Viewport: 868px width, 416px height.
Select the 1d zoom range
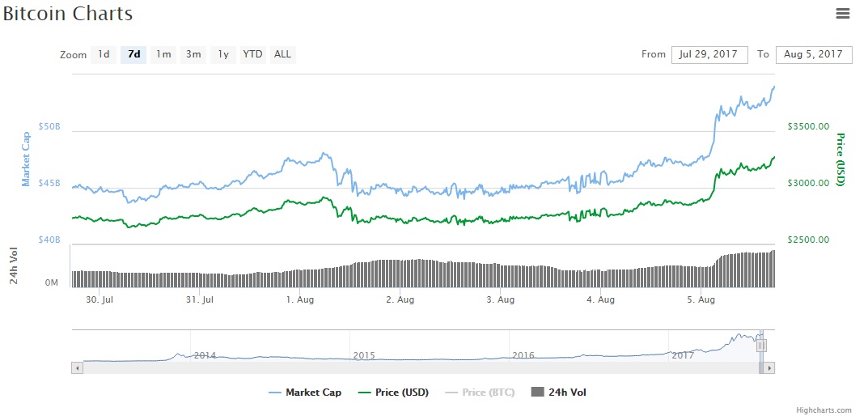coord(104,54)
